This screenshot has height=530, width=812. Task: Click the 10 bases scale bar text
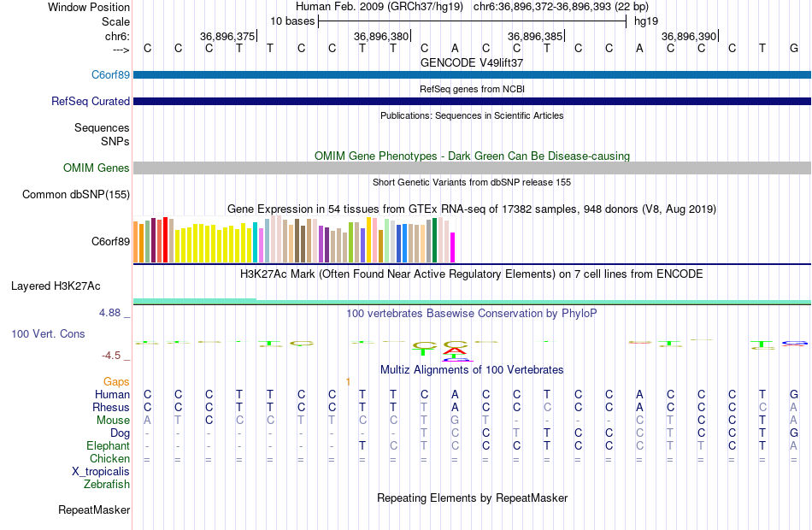(292, 21)
